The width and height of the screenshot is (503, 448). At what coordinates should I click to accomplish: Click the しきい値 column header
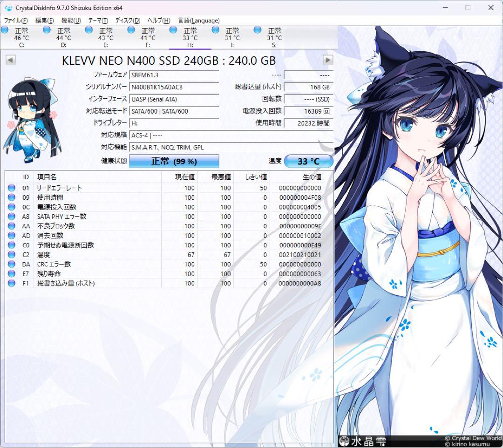(252, 177)
